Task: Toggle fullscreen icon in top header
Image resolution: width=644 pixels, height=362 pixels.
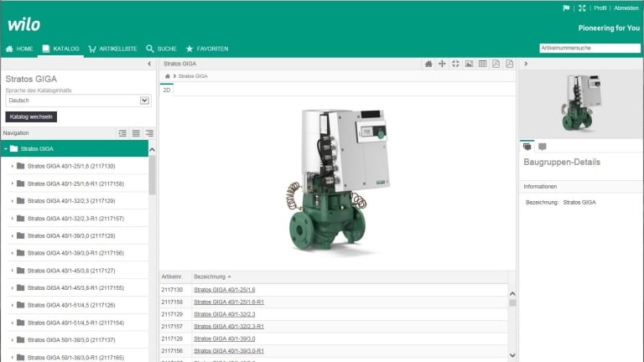Action: 582,8
